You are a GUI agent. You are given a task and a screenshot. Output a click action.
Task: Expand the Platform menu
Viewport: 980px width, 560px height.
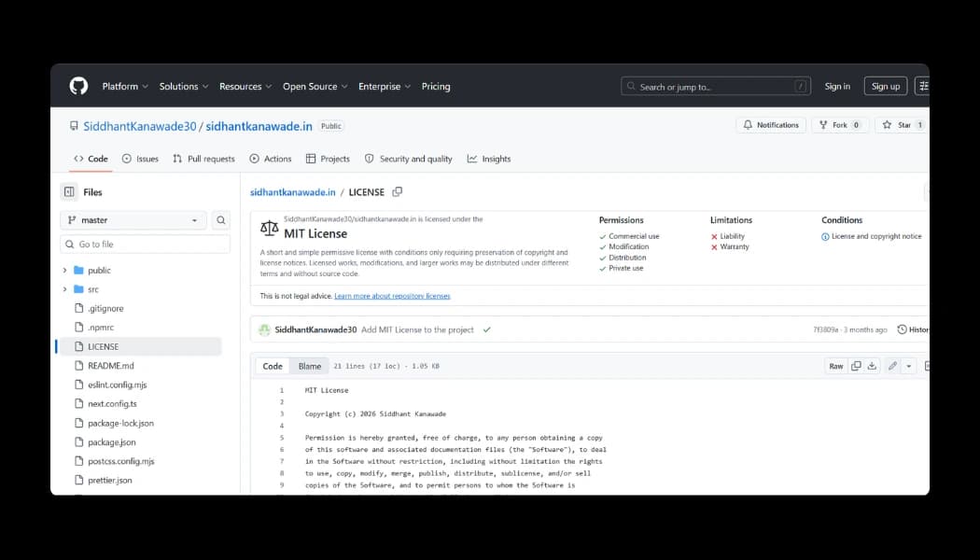125,86
